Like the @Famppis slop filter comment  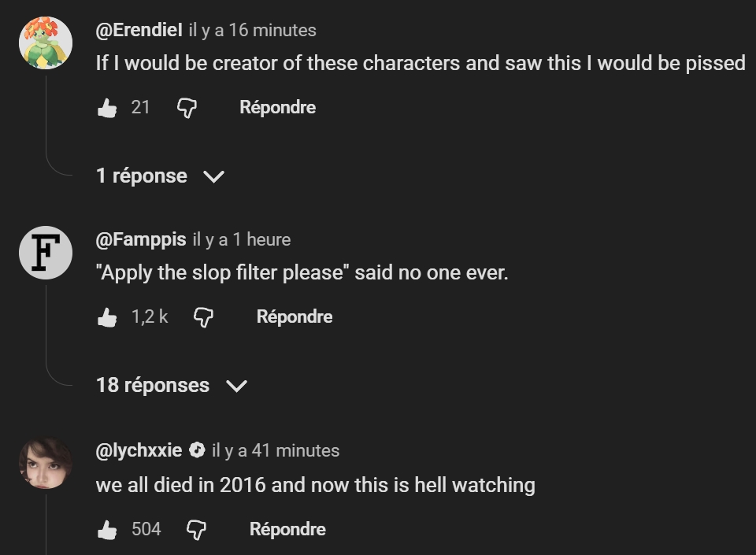107,317
